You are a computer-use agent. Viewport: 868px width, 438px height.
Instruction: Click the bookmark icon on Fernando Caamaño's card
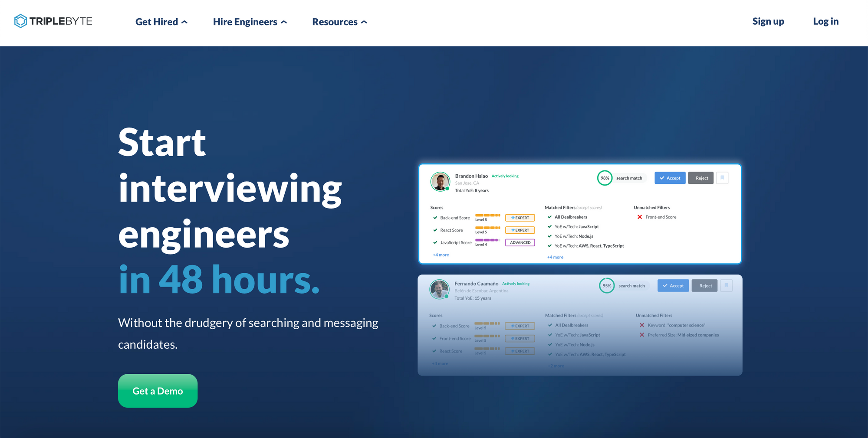(726, 285)
